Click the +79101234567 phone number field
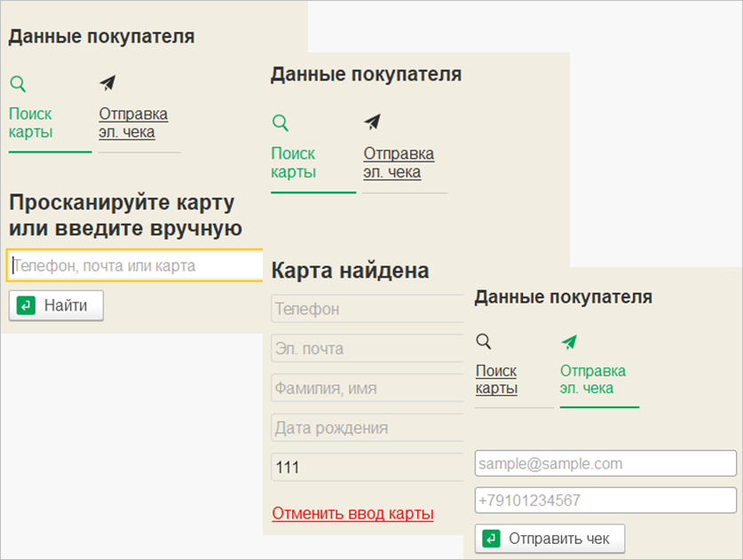This screenshot has width=743, height=560. point(605,501)
